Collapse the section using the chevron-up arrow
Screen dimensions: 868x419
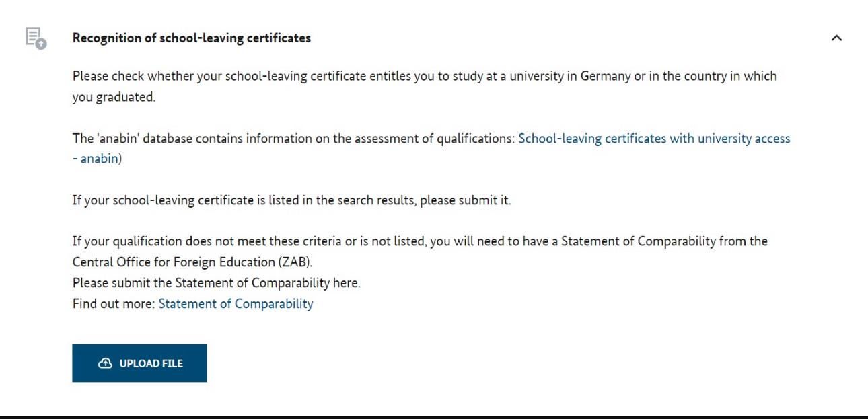pos(836,38)
